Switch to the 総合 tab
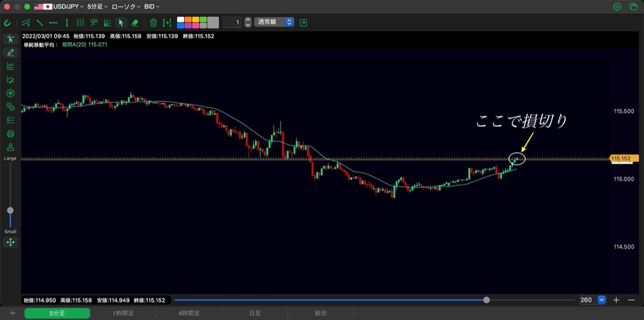 pyautogui.click(x=321, y=313)
